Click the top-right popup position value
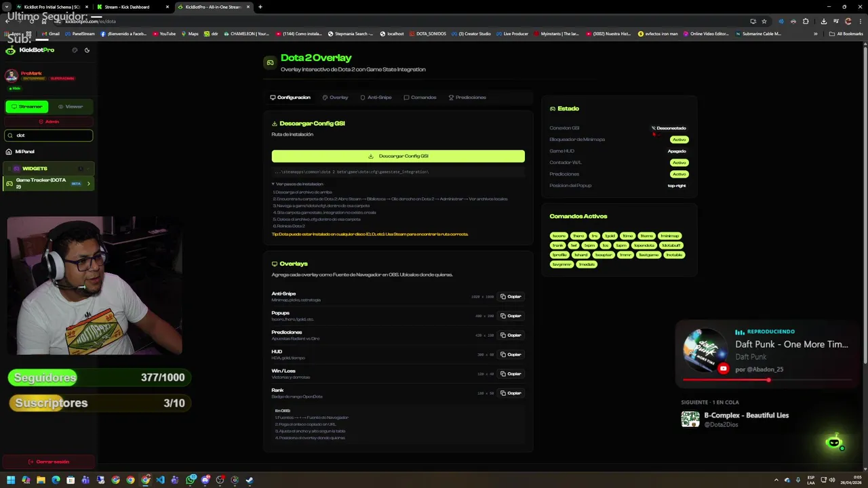The image size is (868, 488). click(x=677, y=186)
